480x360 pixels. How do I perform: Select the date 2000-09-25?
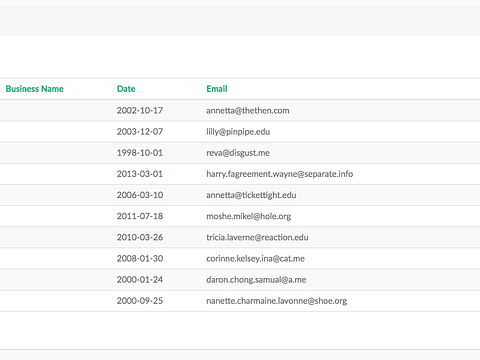click(x=140, y=301)
